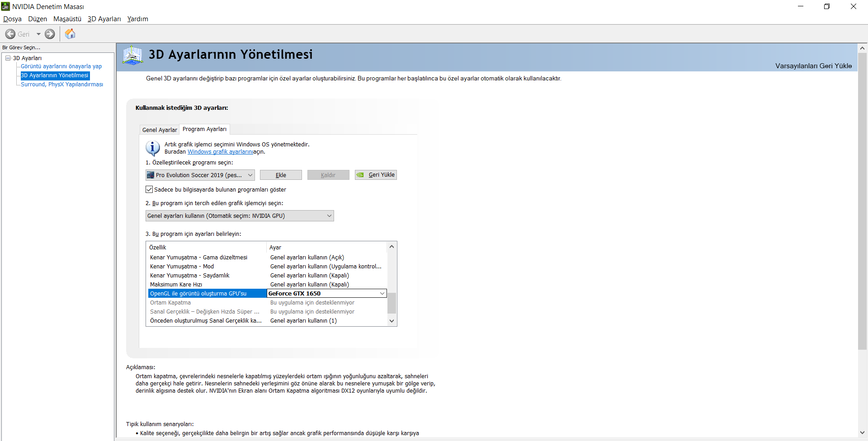Click main page scroll-down arrow
The image size is (868, 441).
862,432
